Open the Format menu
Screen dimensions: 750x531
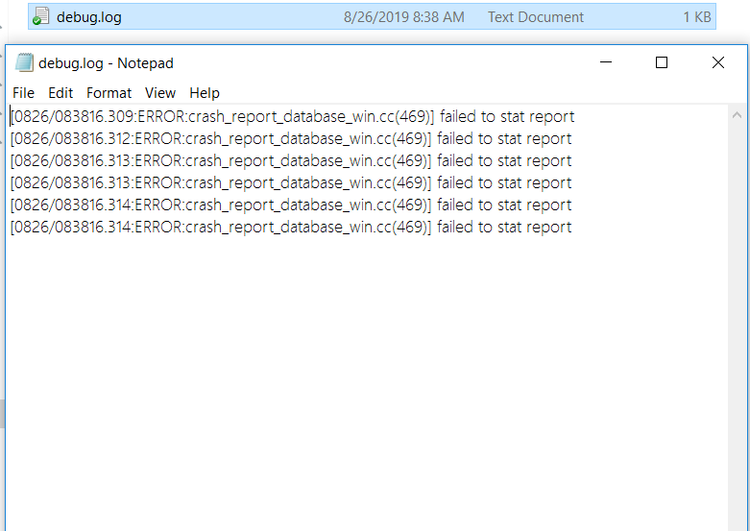109,93
